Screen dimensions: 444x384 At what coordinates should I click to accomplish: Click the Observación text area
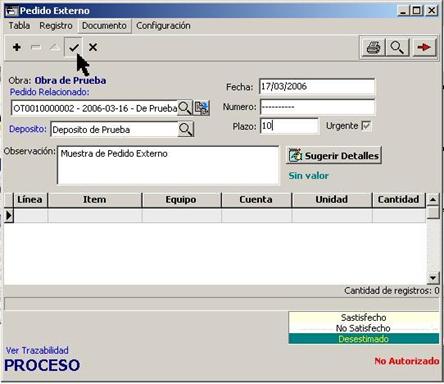168,165
